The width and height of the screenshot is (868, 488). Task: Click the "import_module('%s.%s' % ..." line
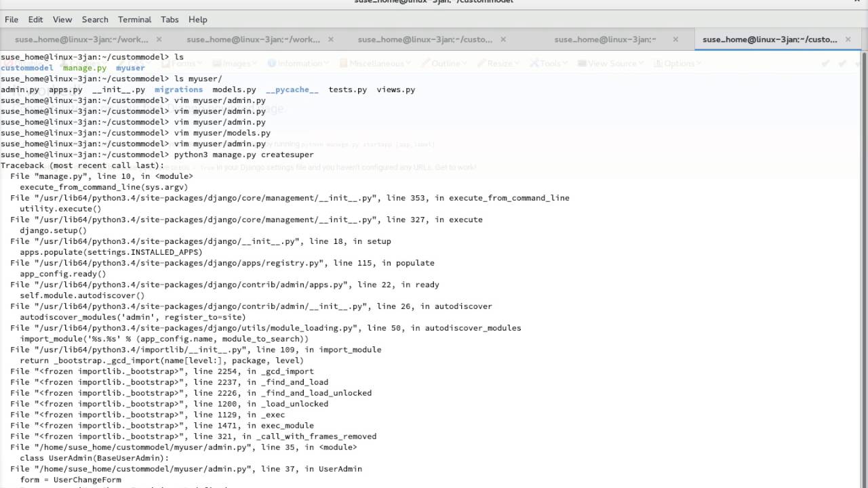pos(164,339)
